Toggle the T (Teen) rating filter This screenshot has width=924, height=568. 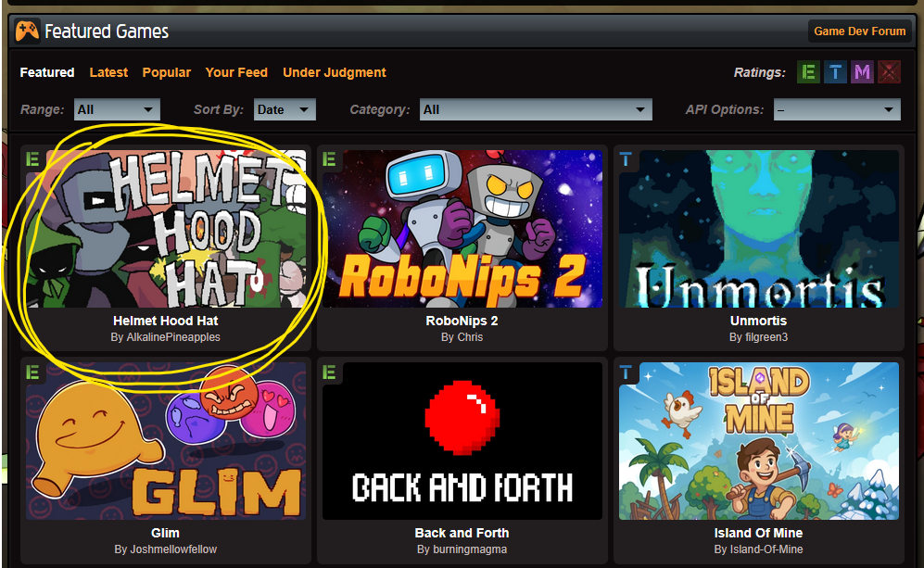click(x=835, y=72)
